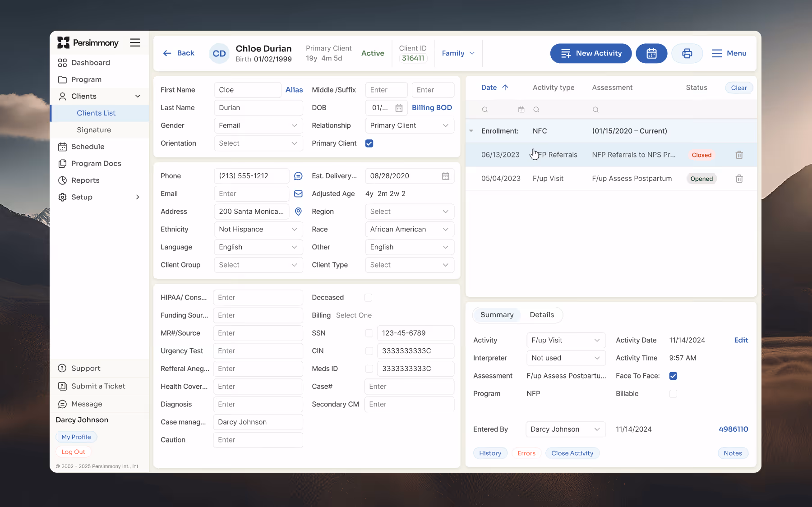The height and width of the screenshot is (507, 812).
Task: Expand the Setup submenu arrow
Action: [138, 197]
